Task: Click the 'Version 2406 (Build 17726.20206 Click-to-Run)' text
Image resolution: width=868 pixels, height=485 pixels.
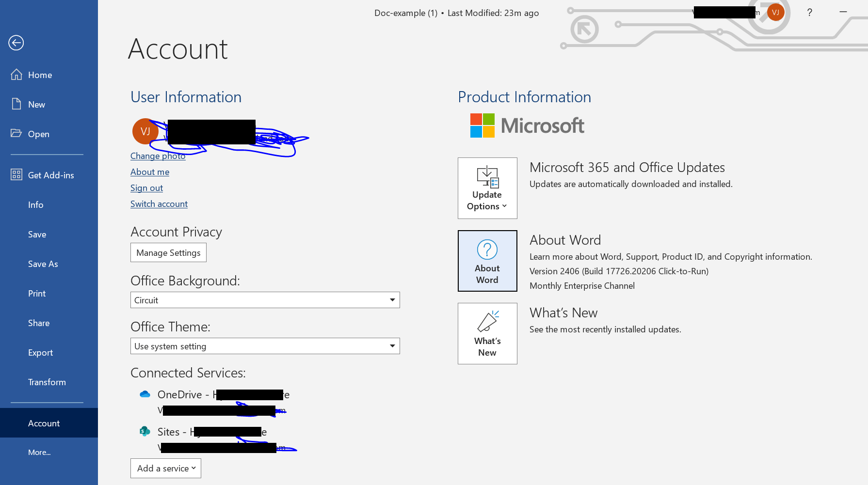Action: 619,271
